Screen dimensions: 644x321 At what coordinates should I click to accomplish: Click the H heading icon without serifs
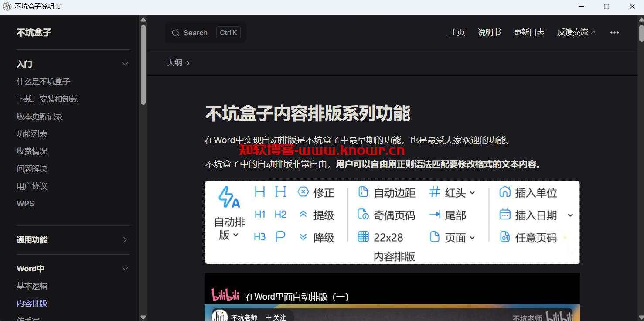point(260,192)
